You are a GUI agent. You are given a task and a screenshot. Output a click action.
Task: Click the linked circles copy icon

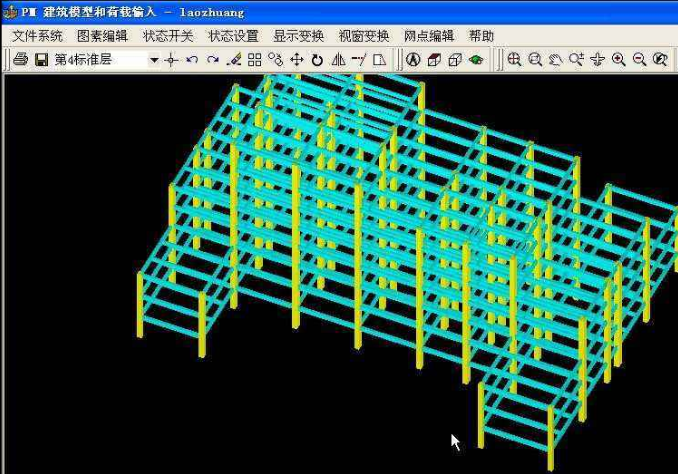click(275, 59)
